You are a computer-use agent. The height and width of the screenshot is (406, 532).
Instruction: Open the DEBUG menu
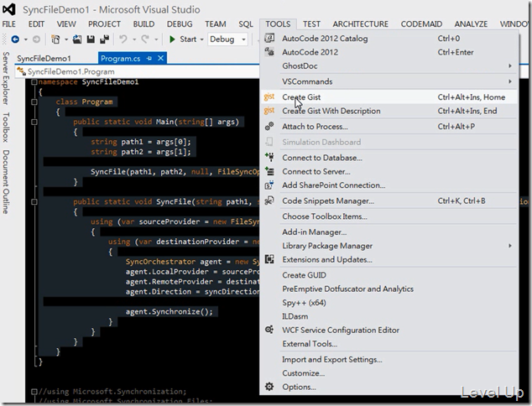point(180,24)
